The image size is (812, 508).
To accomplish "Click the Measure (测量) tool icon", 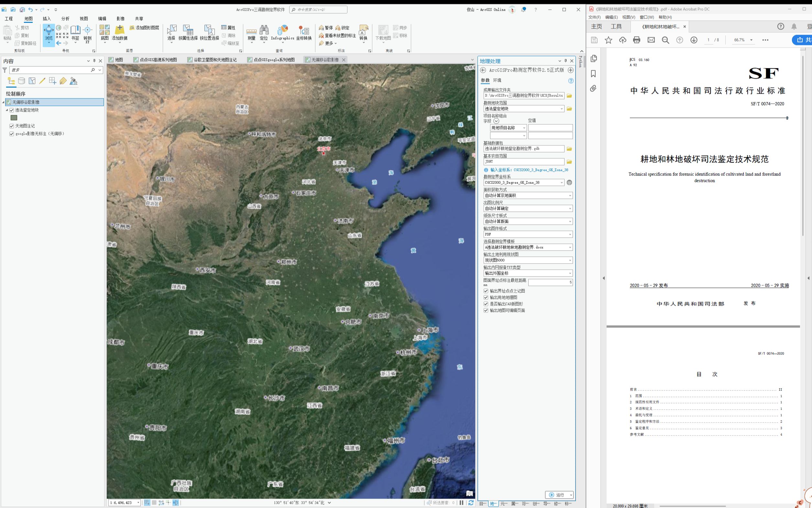I will coord(251,31).
